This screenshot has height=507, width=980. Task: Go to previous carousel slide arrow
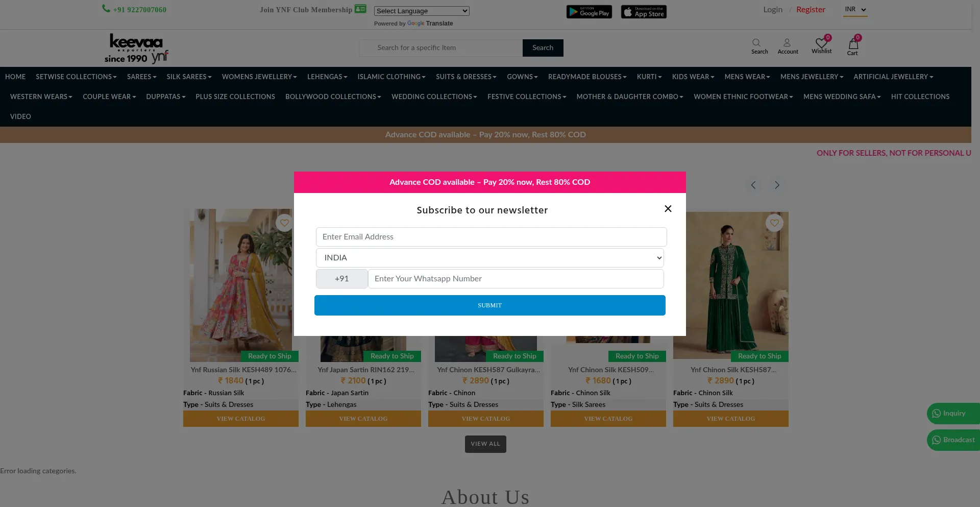753,185
